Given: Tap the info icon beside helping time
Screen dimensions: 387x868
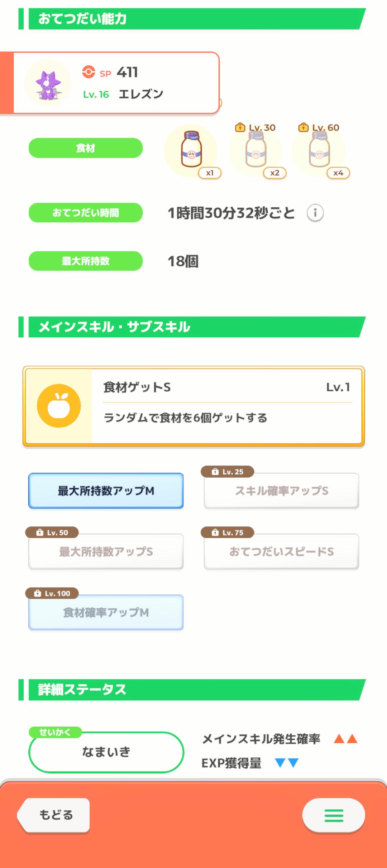Looking at the screenshot, I should (x=315, y=213).
